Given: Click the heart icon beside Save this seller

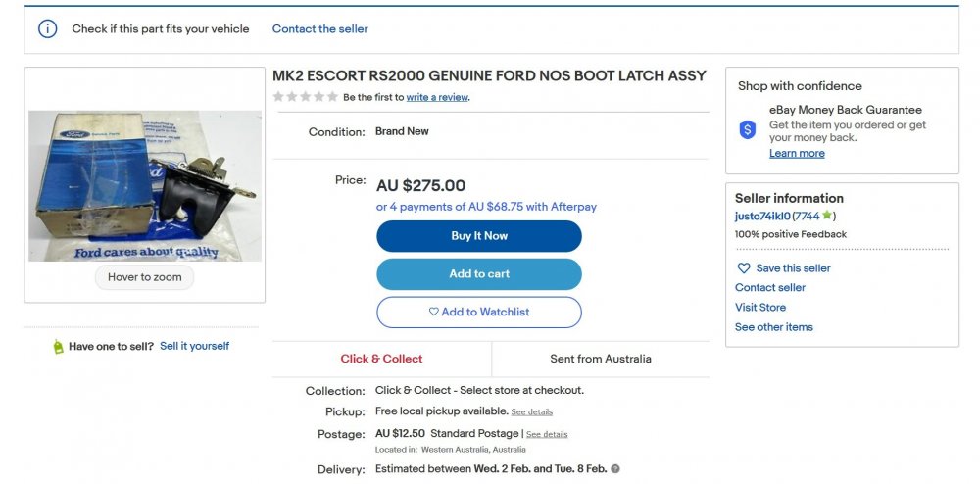Looking at the screenshot, I should tap(744, 267).
